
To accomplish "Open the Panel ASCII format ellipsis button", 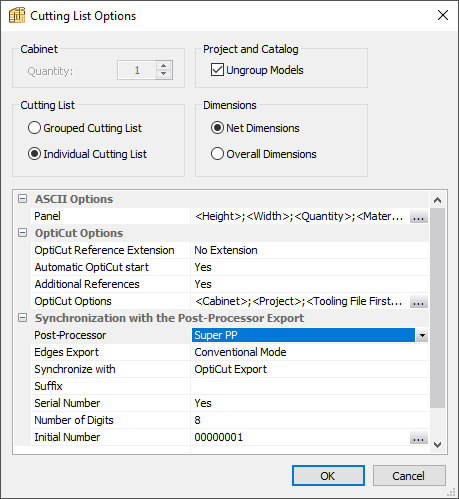I will pyautogui.click(x=419, y=217).
